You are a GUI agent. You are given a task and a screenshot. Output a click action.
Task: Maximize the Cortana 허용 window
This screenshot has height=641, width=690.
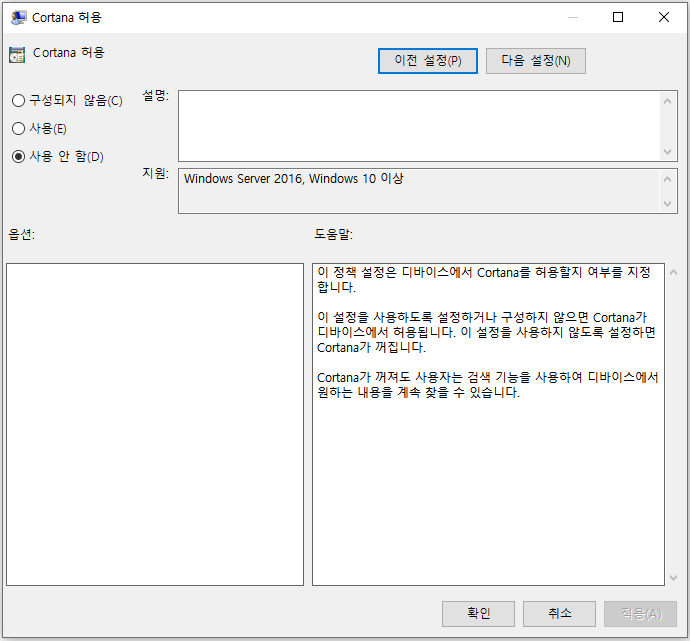pyautogui.click(x=618, y=17)
